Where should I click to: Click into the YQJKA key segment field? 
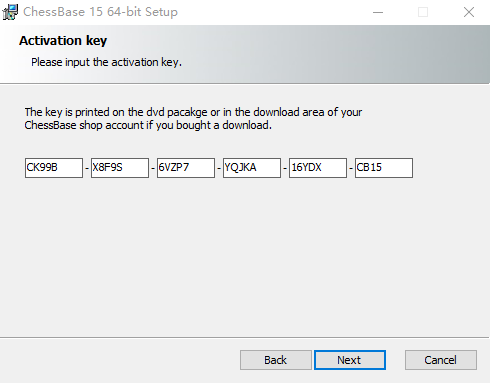point(252,168)
